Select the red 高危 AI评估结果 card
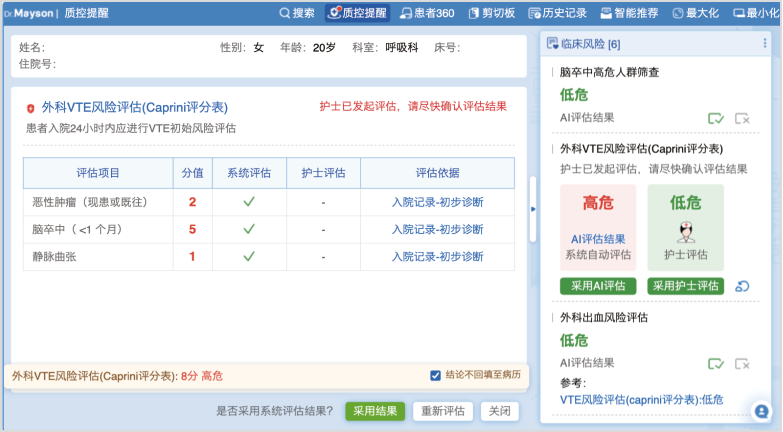Viewport: 783px width, 432px height. (x=597, y=228)
